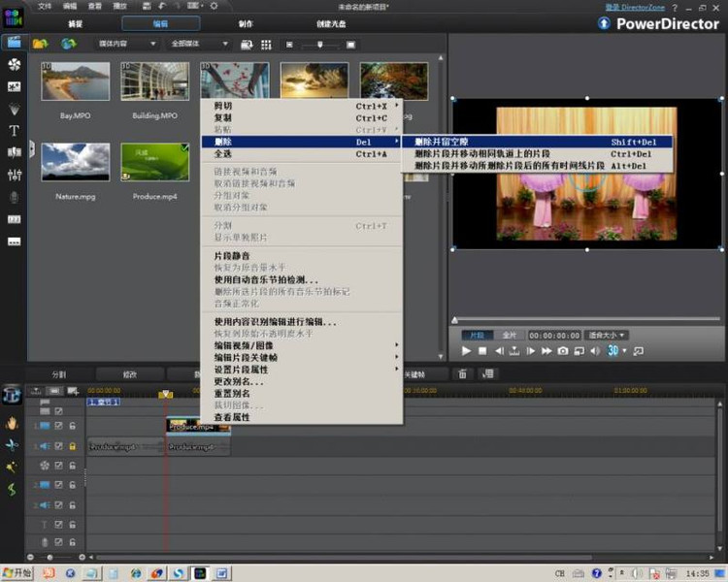Viewport: 728px width, 582px height.
Task: Toggle the title track enable checkbox
Action: click(x=58, y=525)
